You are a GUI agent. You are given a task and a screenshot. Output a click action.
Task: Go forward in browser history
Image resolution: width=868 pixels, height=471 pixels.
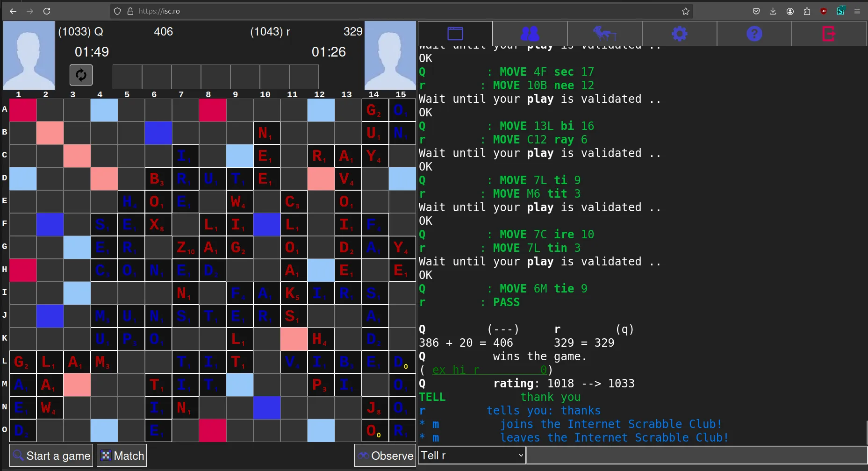[x=30, y=11]
